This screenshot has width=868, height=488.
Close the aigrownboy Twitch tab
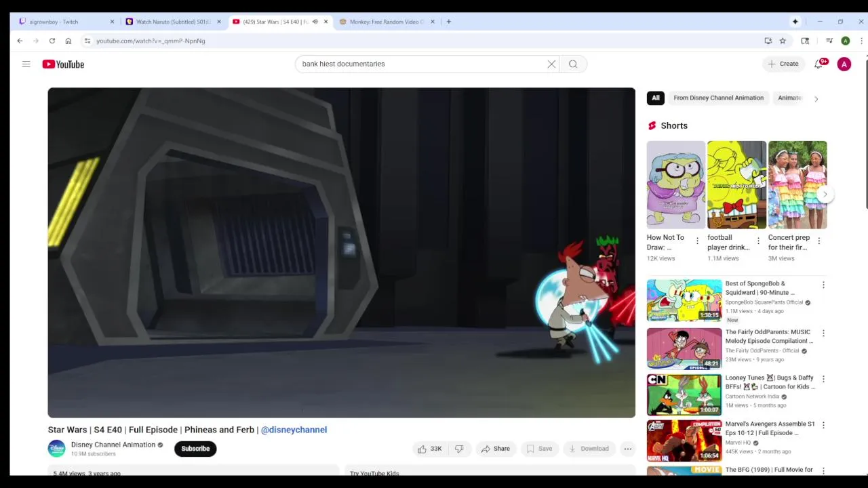coord(112,22)
